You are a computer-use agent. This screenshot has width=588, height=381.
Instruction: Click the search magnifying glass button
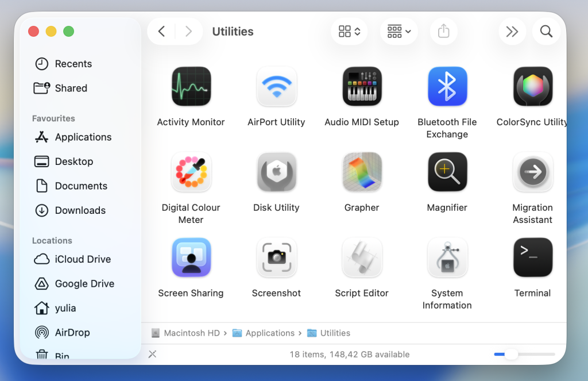[x=547, y=31]
